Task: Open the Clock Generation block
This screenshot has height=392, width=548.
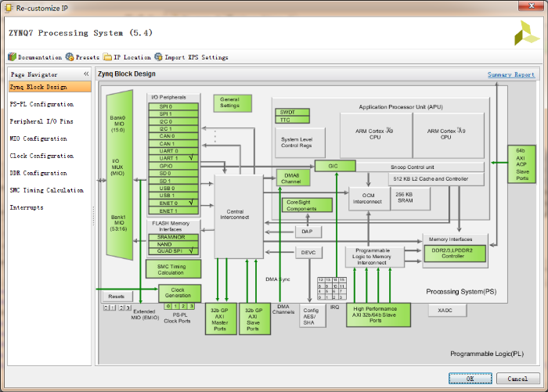Action: 178,293
